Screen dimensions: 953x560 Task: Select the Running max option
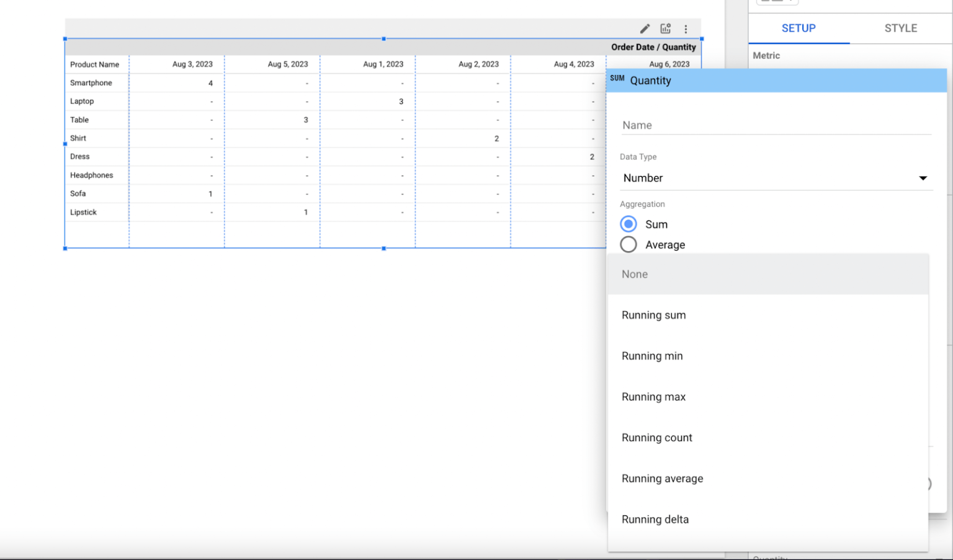653,397
